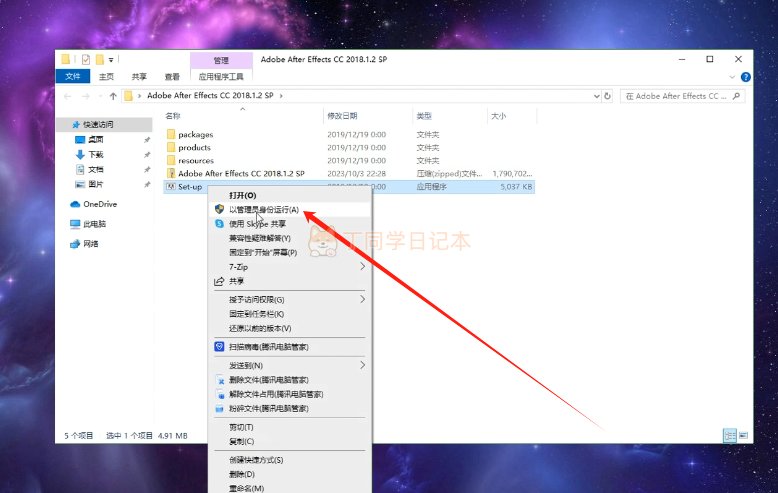The image size is (778, 493).
Task: Choose 删除文件(腾讯电脑管家) entry
Action: tap(290, 380)
